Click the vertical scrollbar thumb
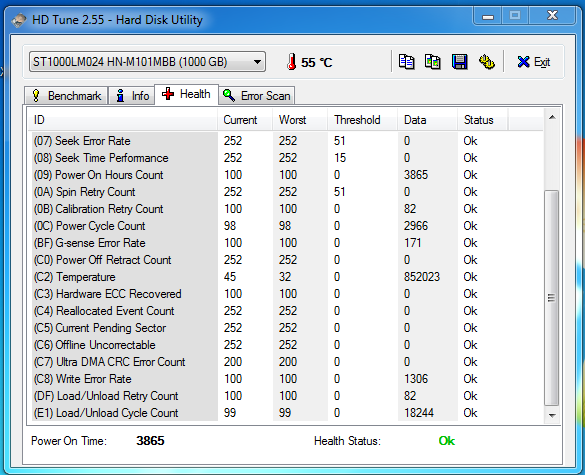585x475 pixels. [551, 298]
